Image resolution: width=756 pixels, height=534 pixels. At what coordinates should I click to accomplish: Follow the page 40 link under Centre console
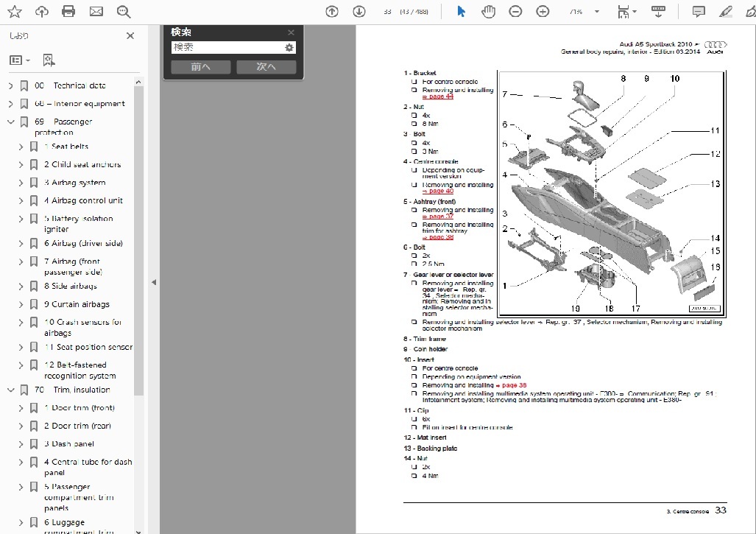point(438,191)
